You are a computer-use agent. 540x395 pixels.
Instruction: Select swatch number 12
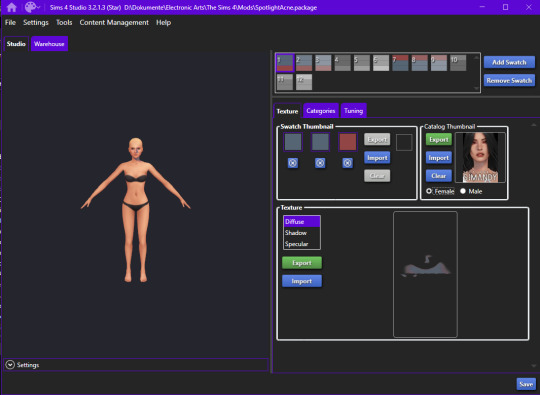click(x=304, y=82)
